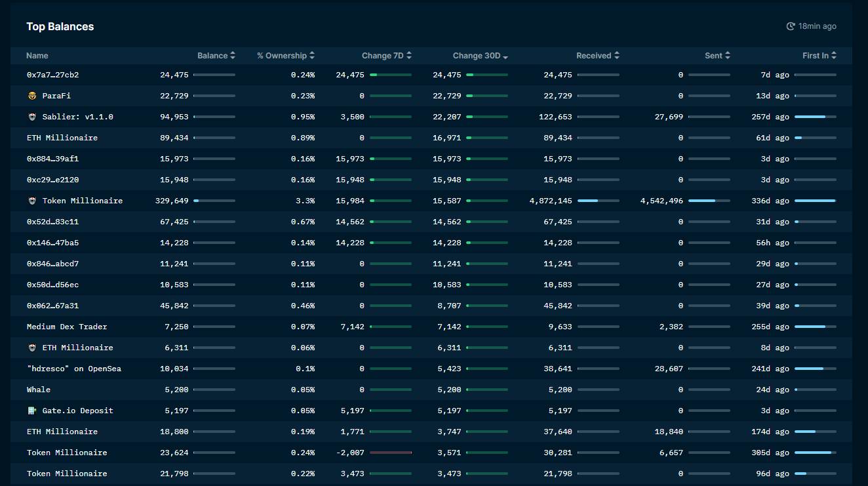Expand sort options on % Ownership header
868x486 pixels.
click(311, 55)
